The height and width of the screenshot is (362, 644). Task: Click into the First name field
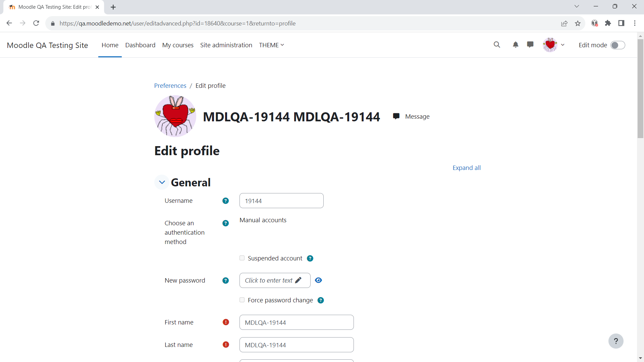tap(297, 322)
